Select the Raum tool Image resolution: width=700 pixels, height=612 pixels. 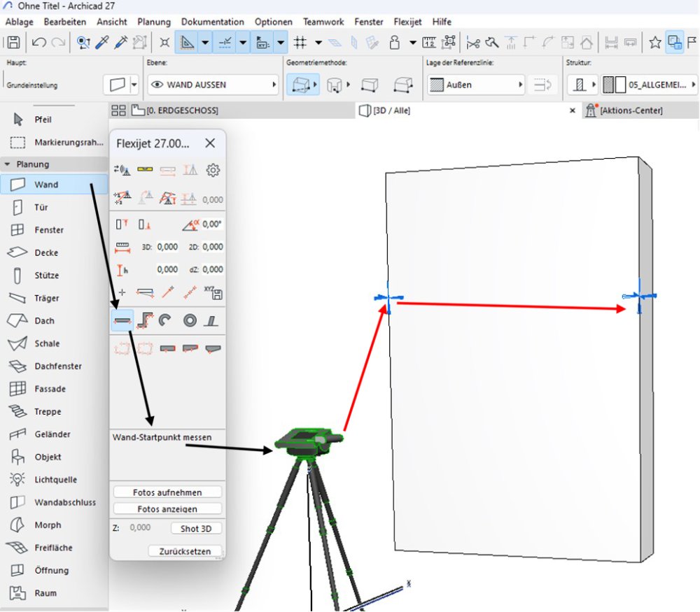(54, 593)
